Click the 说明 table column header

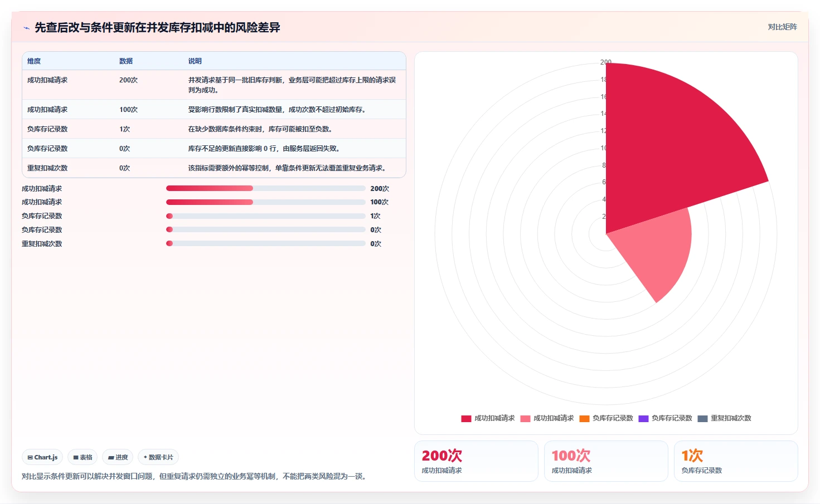(195, 61)
